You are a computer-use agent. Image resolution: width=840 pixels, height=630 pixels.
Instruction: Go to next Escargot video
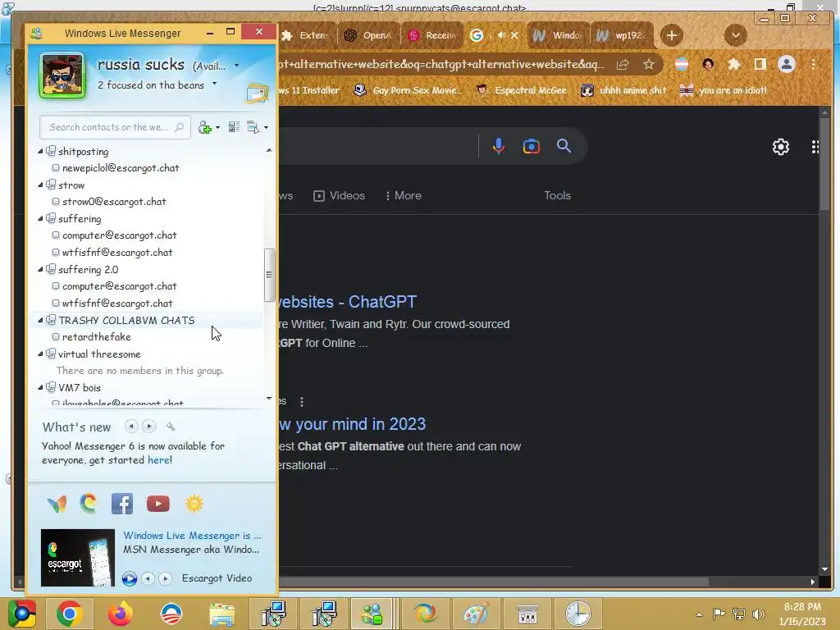click(x=165, y=578)
